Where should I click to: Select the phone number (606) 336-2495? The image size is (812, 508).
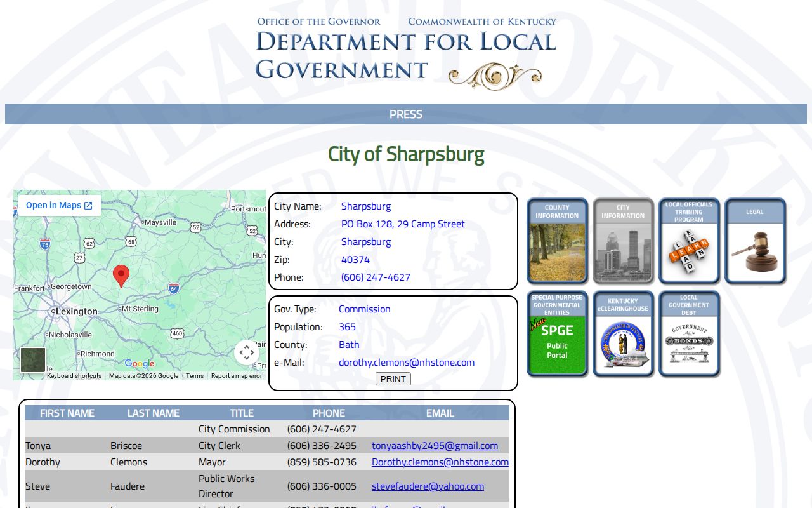pos(322,446)
